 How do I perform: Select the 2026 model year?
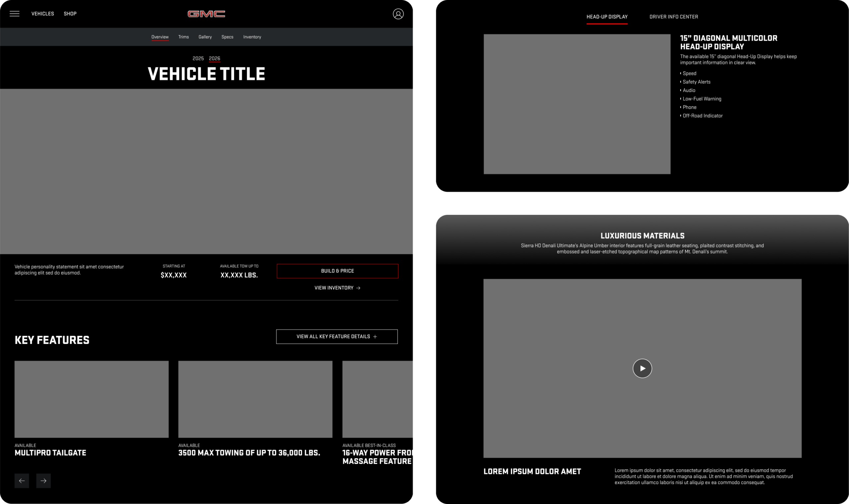(214, 58)
